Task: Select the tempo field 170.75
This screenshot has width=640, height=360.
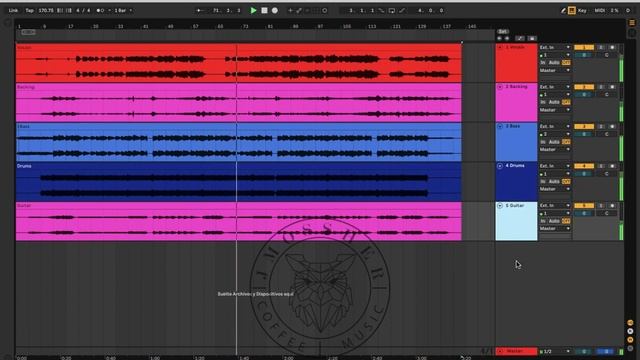Action: (x=46, y=11)
